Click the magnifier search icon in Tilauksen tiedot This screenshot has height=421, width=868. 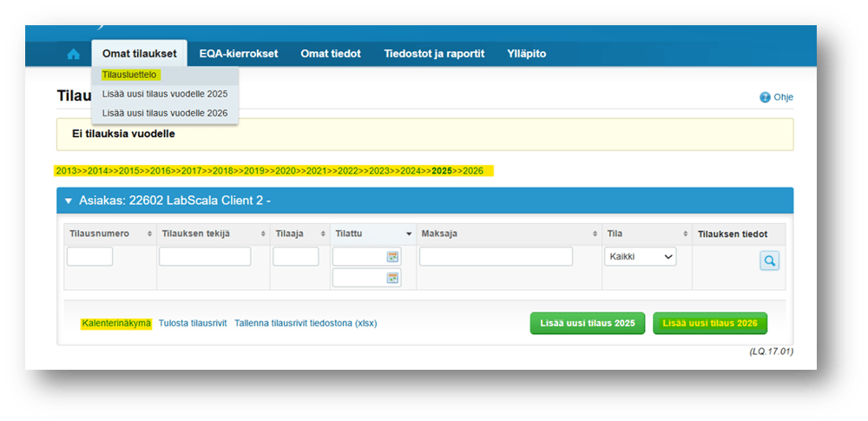(x=769, y=260)
